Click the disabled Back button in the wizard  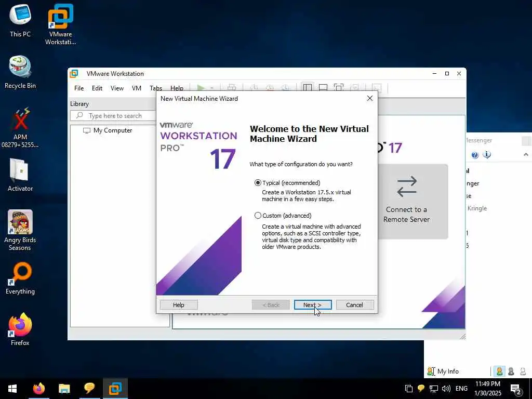271,304
